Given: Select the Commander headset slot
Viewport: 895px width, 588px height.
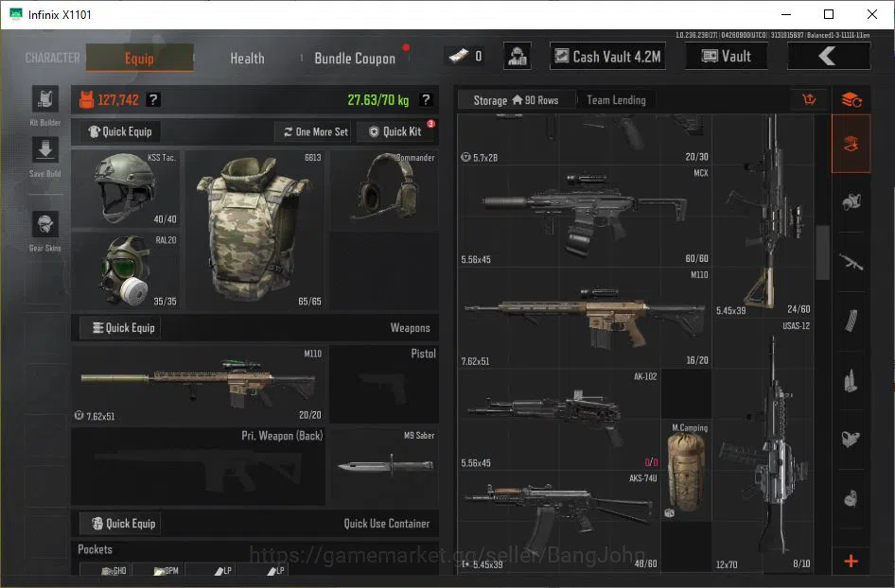Looking at the screenshot, I should tap(384, 190).
